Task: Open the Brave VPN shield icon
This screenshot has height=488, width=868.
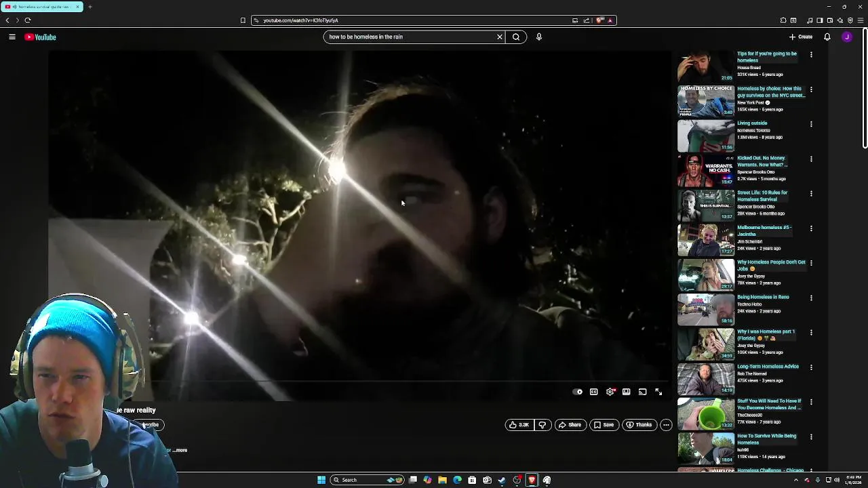Action: pyautogui.click(x=850, y=20)
